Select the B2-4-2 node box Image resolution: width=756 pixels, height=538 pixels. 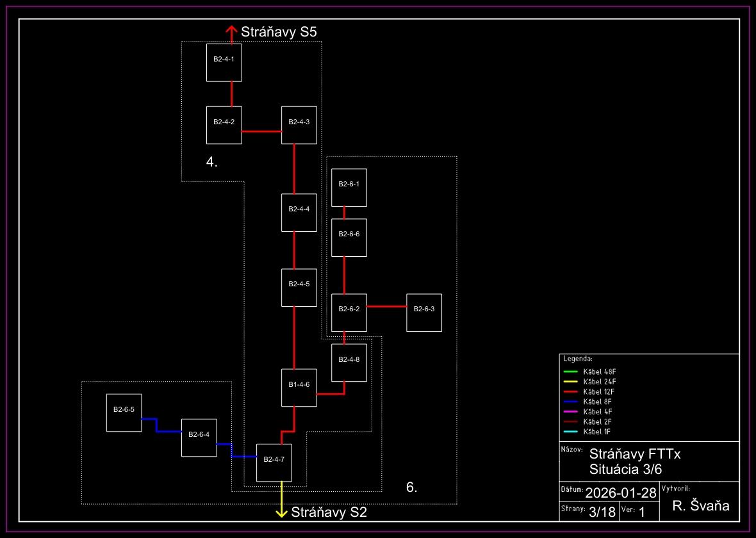[224, 126]
